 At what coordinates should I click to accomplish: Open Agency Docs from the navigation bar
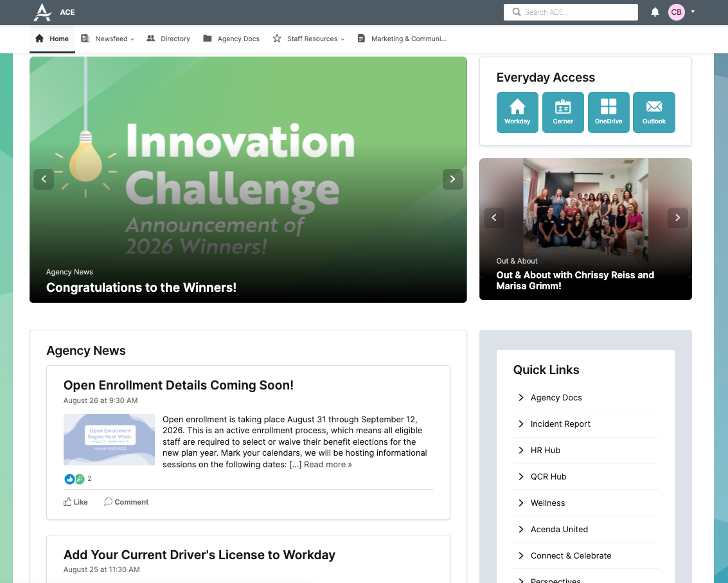(x=231, y=39)
